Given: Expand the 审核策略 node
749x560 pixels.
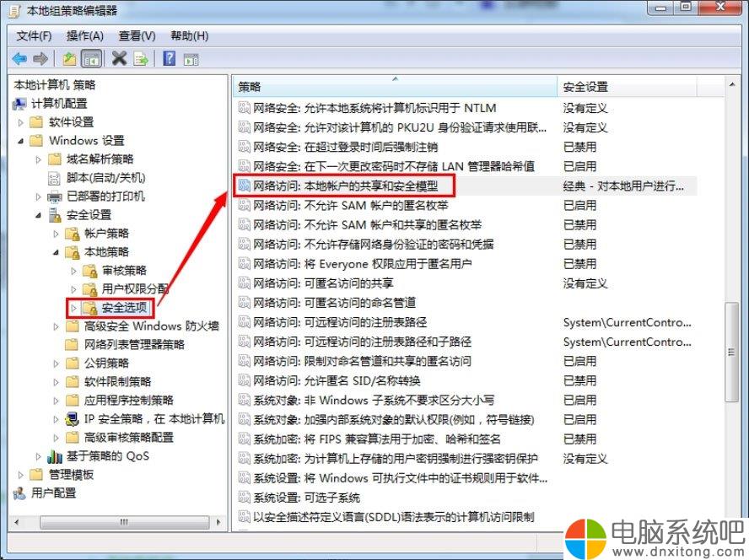Looking at the screenshot, I should [x=73, y=271].
